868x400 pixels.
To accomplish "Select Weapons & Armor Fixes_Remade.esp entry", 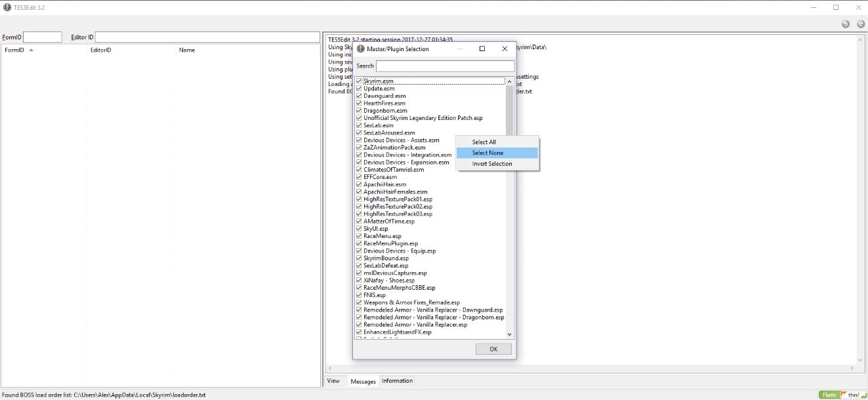I will coord(411,302).
